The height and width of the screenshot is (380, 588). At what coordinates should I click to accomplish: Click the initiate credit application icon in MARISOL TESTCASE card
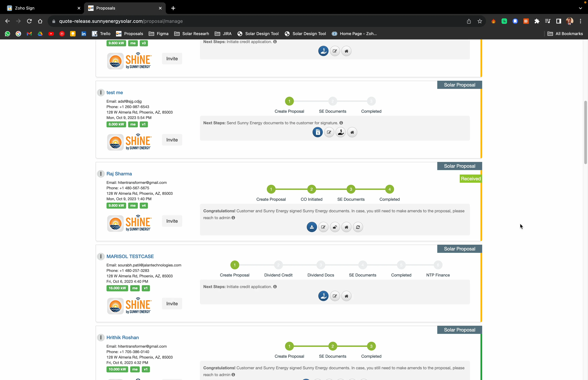pyautogui.click(x=323, y=296)
